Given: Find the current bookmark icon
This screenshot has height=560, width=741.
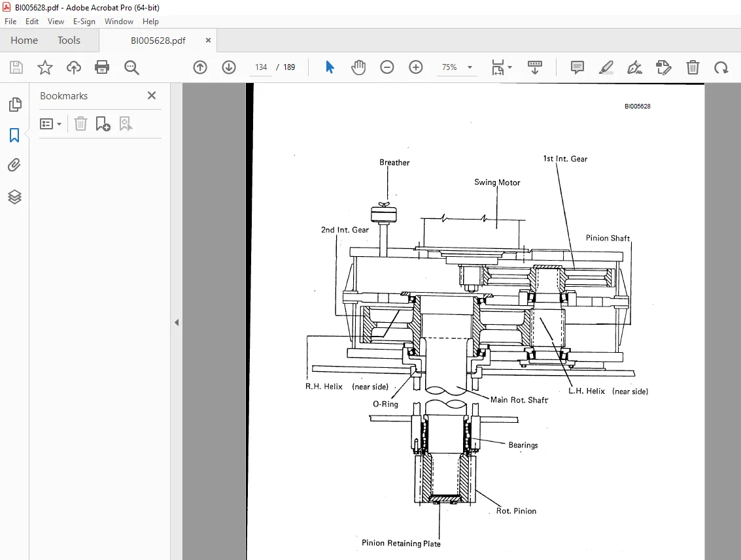Looking at the screenshot, I should click(x=125, y=124).
